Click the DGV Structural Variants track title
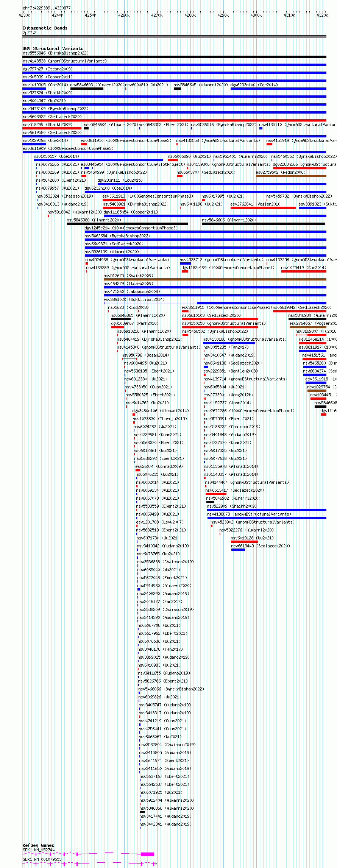 tap(53, 48)
